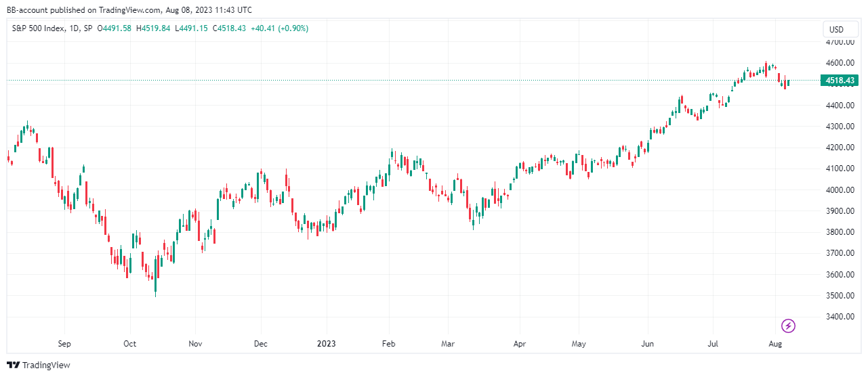This screenshot has width=868, height=377.
Task: Click the Apr label on time axis
Action: [520, 344]
